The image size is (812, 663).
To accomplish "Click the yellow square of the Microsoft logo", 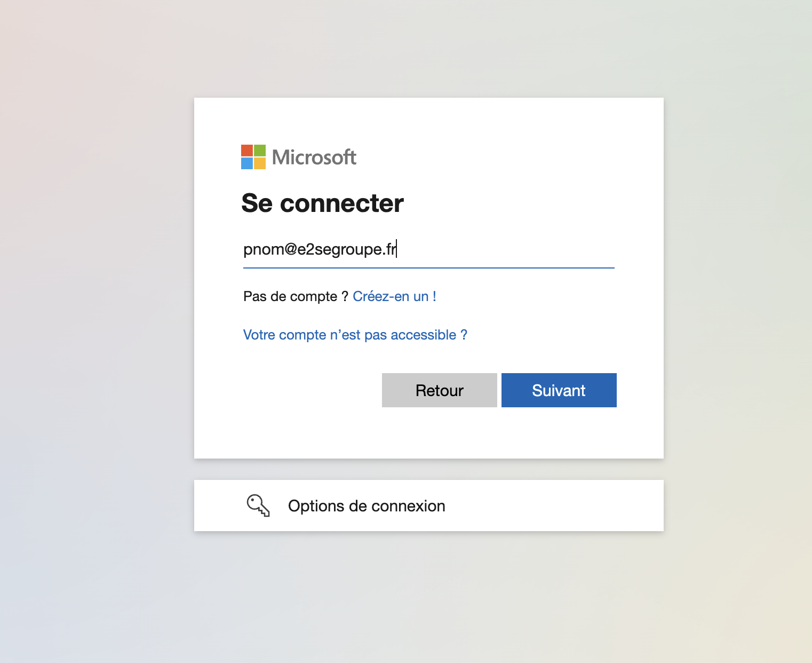I will point(260,163).
